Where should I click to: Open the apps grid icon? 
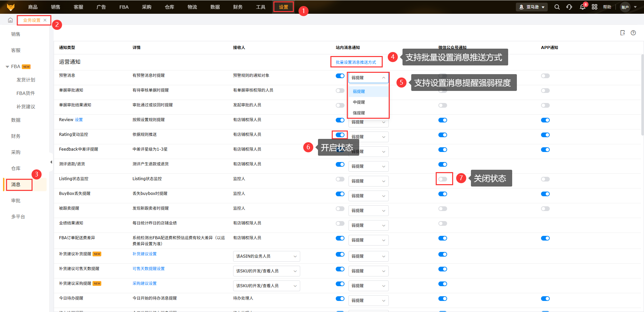click(594, 7)
